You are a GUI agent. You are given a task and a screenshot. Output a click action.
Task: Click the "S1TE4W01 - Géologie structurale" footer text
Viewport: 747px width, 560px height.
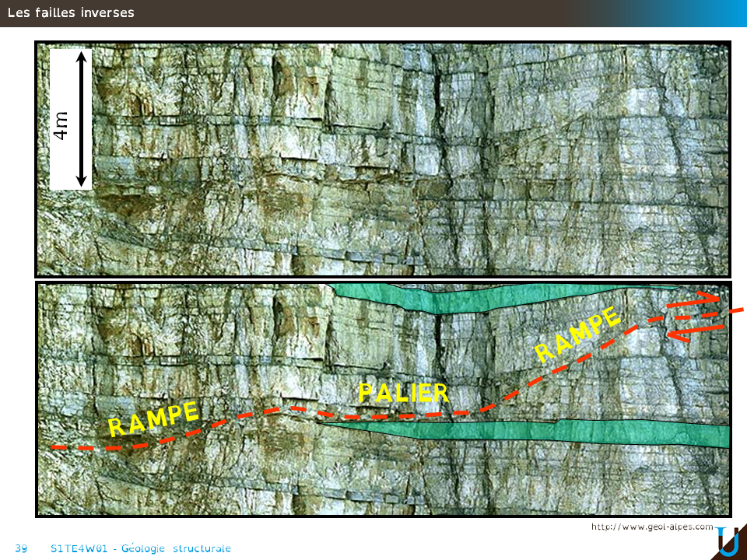pyautogui.click(x=140, y=548)
